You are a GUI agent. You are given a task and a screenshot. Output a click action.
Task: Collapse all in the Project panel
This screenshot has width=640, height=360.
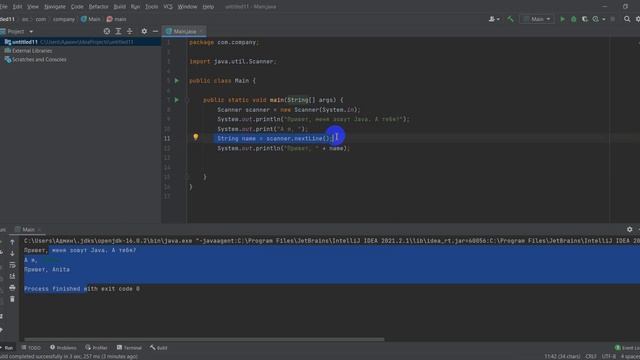tap(129, 31)
